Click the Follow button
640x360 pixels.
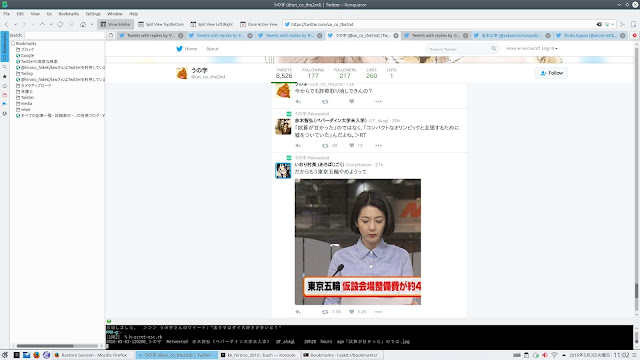(x=551, y=73)
